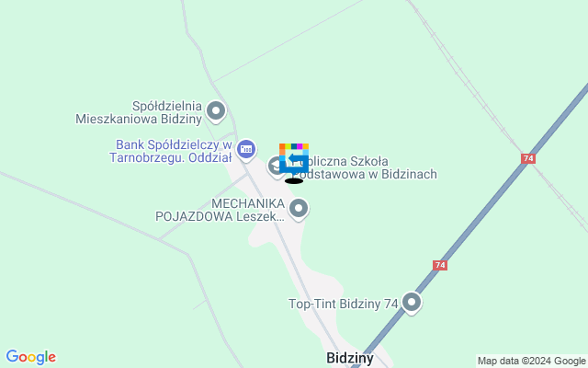588x368 pixels.
Task: Click the Spółdzielnia Mieszkaniowa Bidziny pin icon
Action: tap(216, 111)
